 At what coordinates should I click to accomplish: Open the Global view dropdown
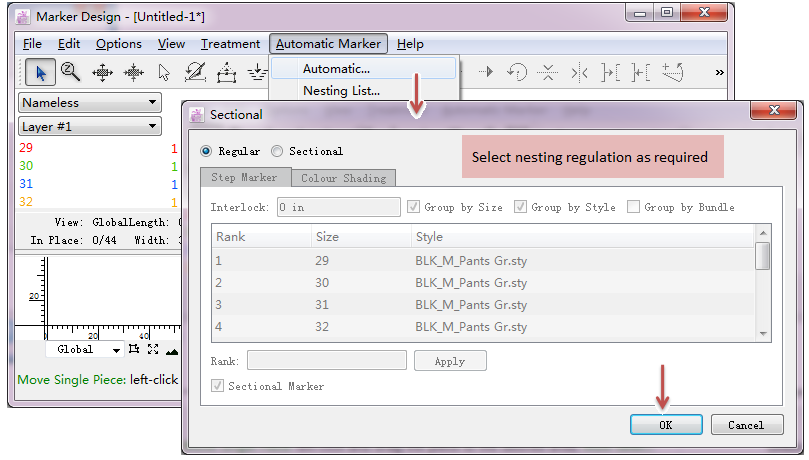click(84, 349)
